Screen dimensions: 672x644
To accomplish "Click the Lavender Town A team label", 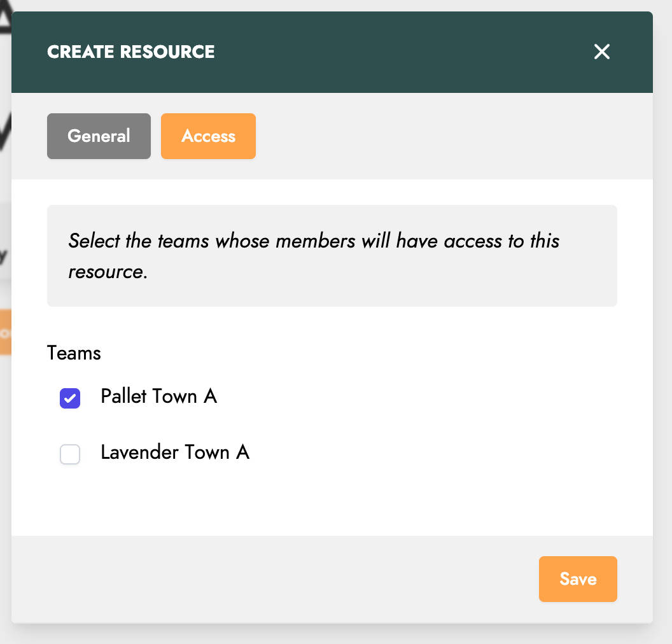I will pyautogui.click(x=174, y=452).
